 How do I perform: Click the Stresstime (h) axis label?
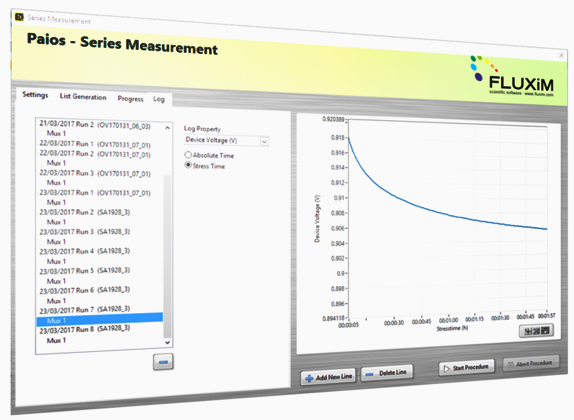tap(452, 328)
